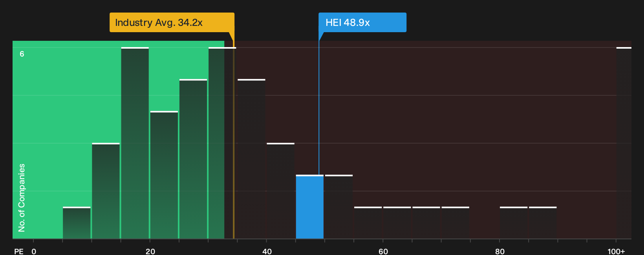
Task: Click the 50-55 PE histogram bar
Action: point(339,207)
